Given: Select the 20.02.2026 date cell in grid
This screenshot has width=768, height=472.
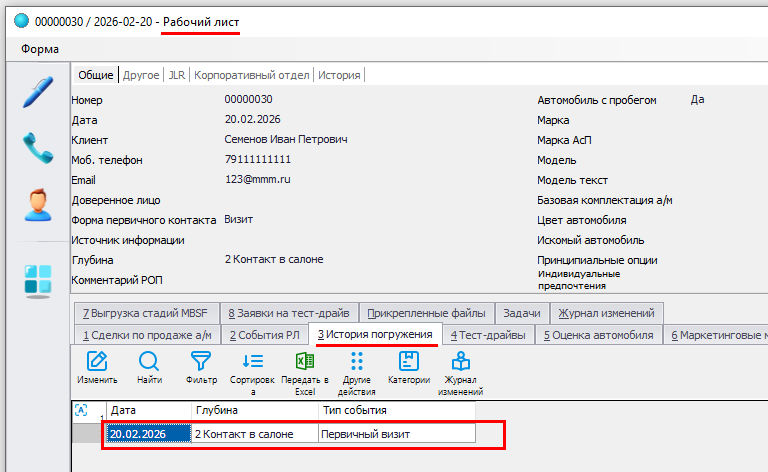Looking at the screenshot, I should point(148,434).
